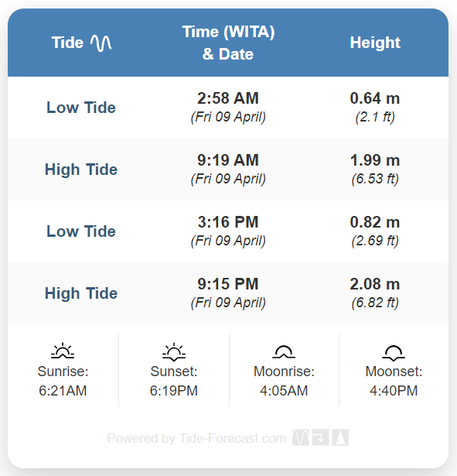Click the moonrise icon
The image size is (457, 476).
[284, 351]
